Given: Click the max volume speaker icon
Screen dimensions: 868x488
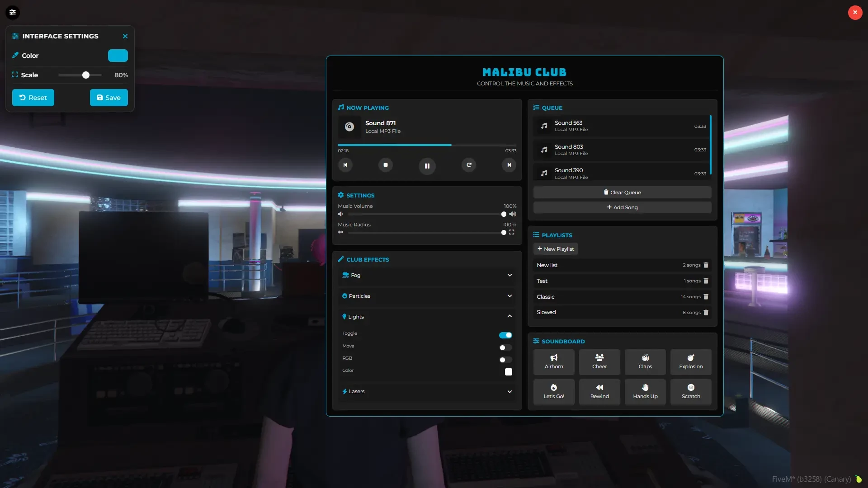Looking at the screenshot, I should [x=513, y=214].
